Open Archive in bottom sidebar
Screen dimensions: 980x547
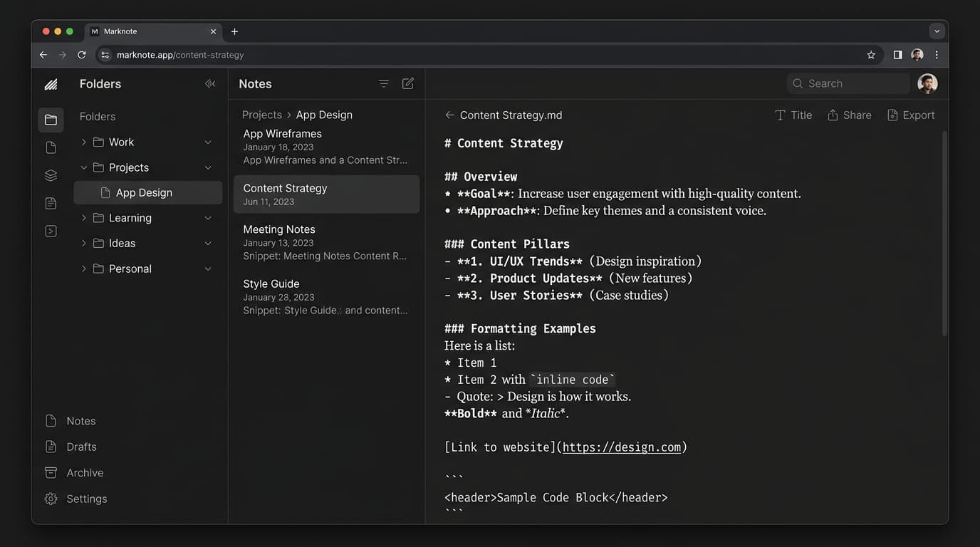coord(74,472)
